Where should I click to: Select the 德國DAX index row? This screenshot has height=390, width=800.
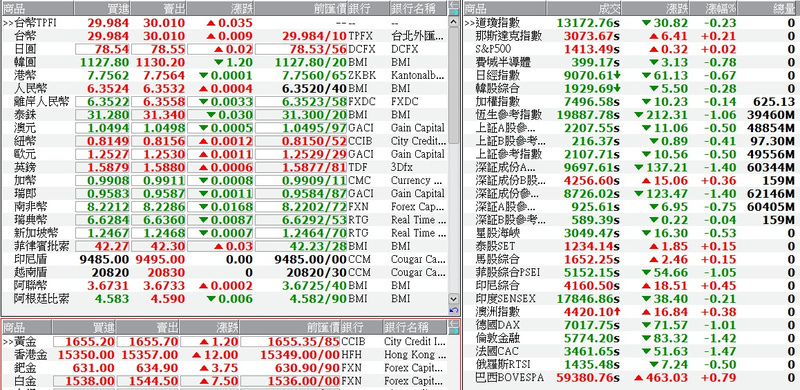pos(632,325)
